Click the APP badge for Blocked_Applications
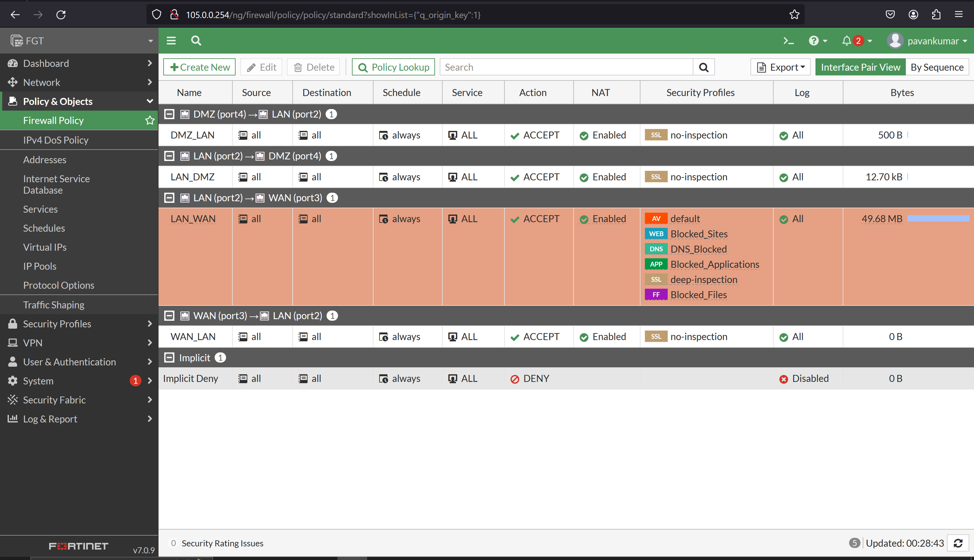Image resolution: width=974 pixels, height=560 pixels. [656, 264]
